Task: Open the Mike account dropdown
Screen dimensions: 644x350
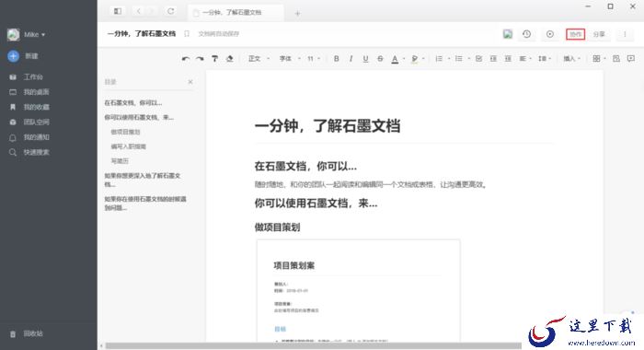Action: (x=27, y=35)
